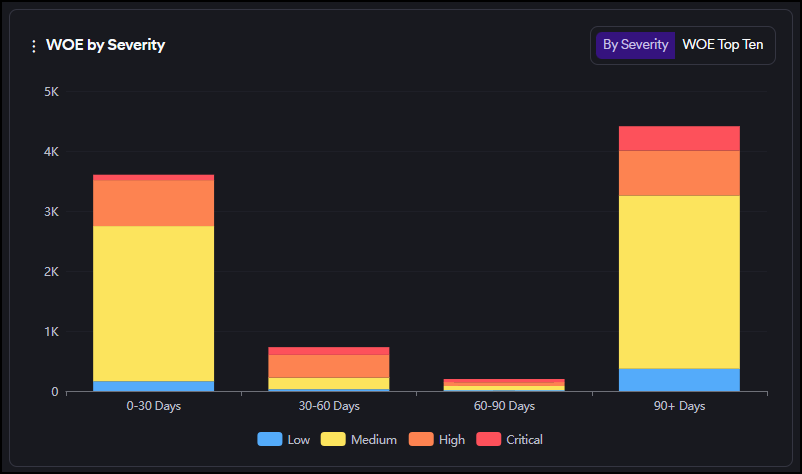Open the three-dot widget options menu
This screenshot has width=802, height=474.
[34, 46]
